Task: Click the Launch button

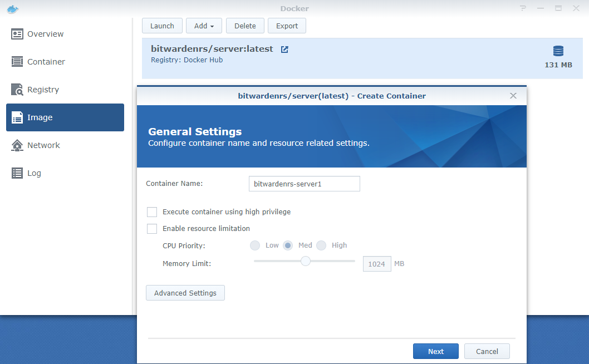Action: pos(162,26)
